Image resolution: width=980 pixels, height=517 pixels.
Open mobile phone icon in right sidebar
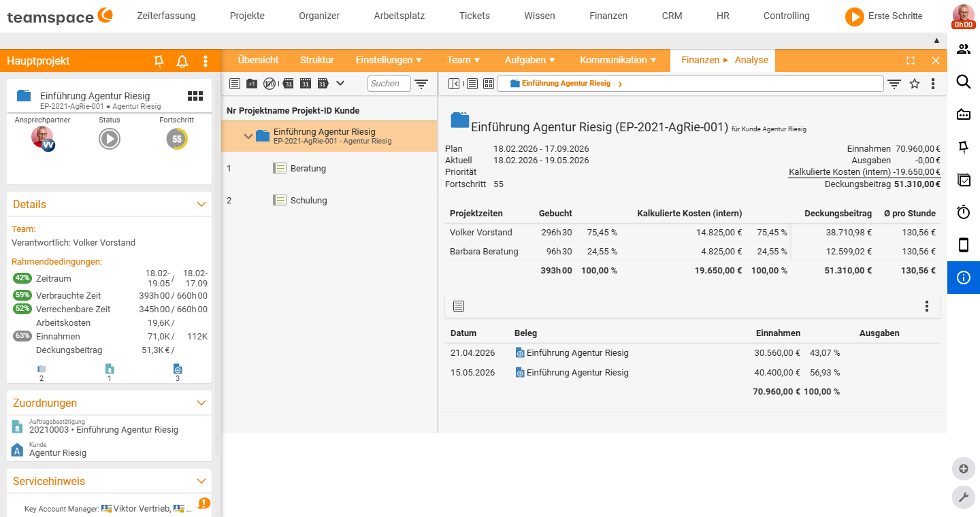[964, 245]
